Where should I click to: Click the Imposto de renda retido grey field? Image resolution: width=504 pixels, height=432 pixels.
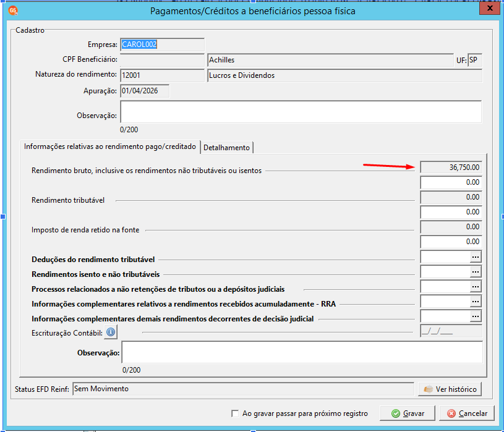point(451,227)
